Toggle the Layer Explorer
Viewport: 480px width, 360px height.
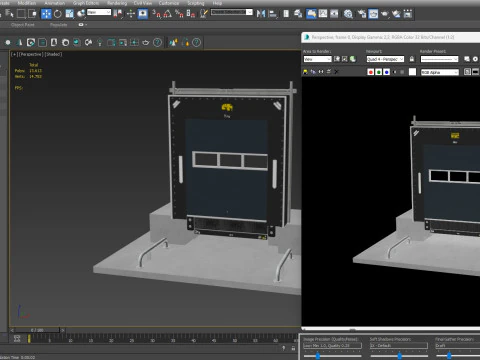click(x=298, y=14)
